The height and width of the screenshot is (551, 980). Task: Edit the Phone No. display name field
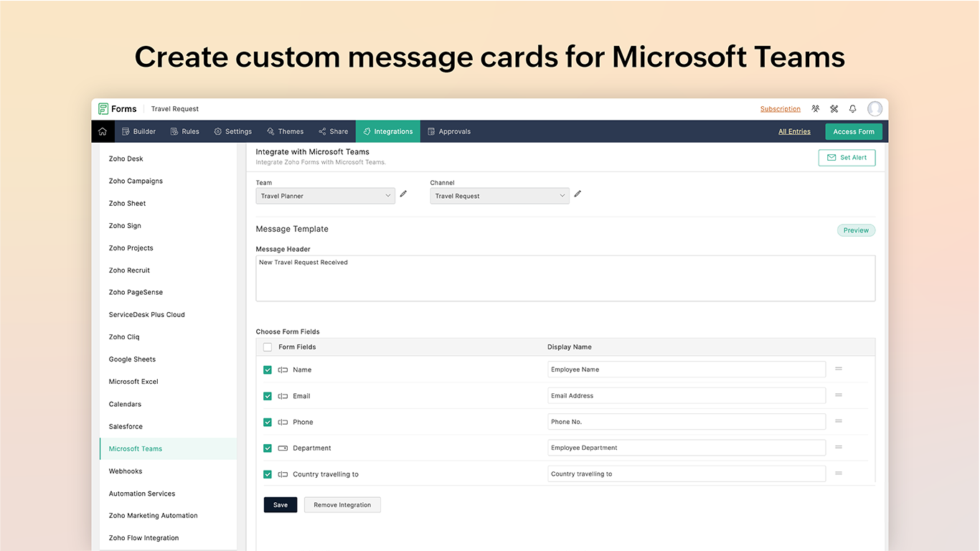click(687, 422)
